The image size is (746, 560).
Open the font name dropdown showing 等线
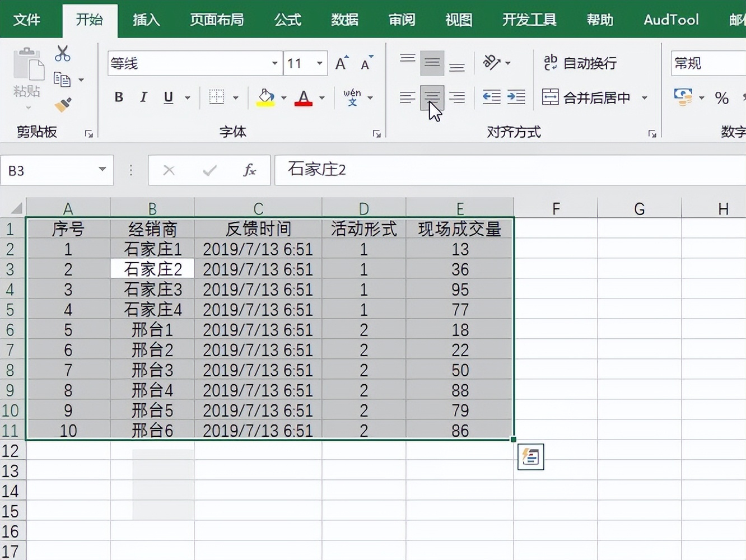coord(274,63)
